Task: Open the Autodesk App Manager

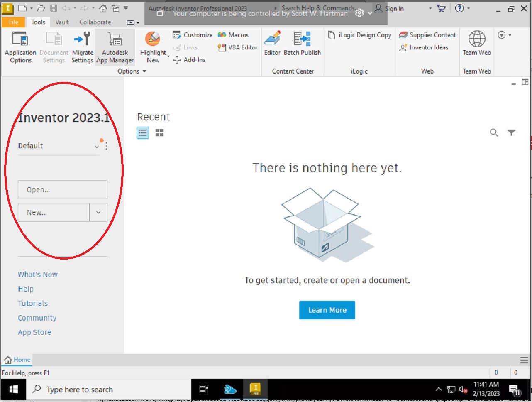Action: pyautogui.click(x=115, y=47)
